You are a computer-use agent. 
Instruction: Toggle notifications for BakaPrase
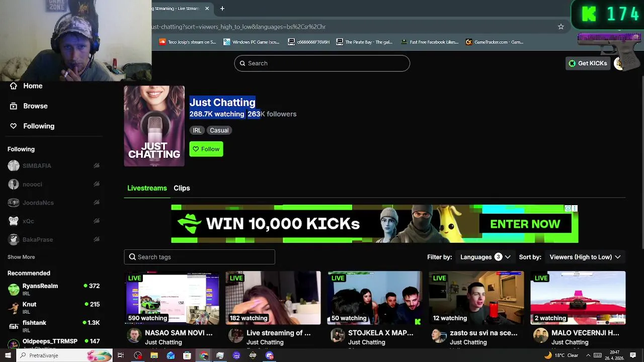point(96,239)
